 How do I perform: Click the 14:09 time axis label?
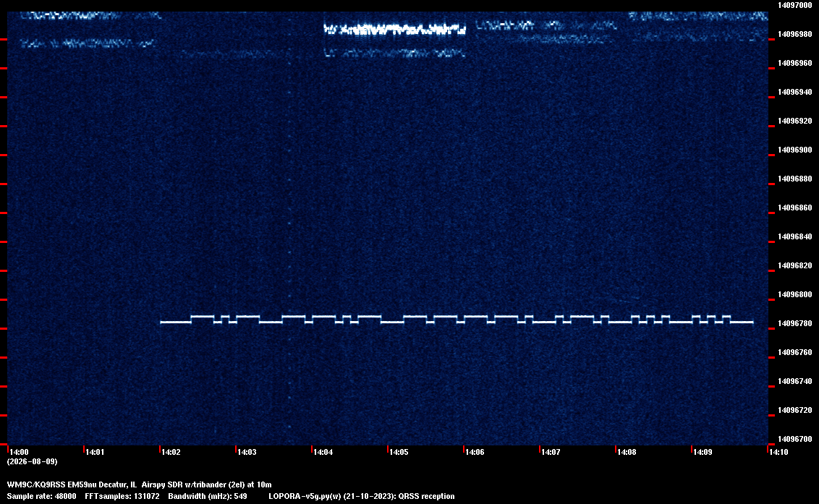(703, 452)
